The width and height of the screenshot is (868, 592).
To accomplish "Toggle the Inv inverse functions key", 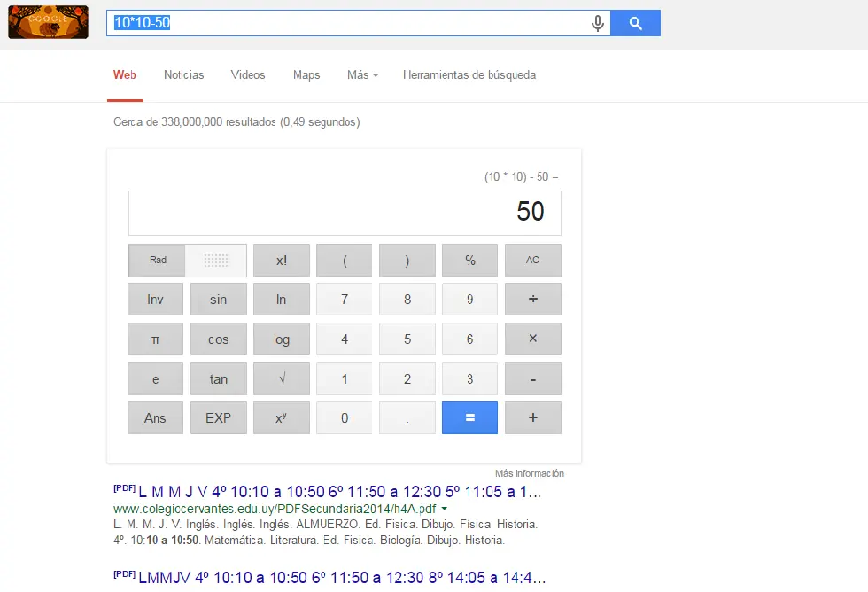I will tap(156, 299).
